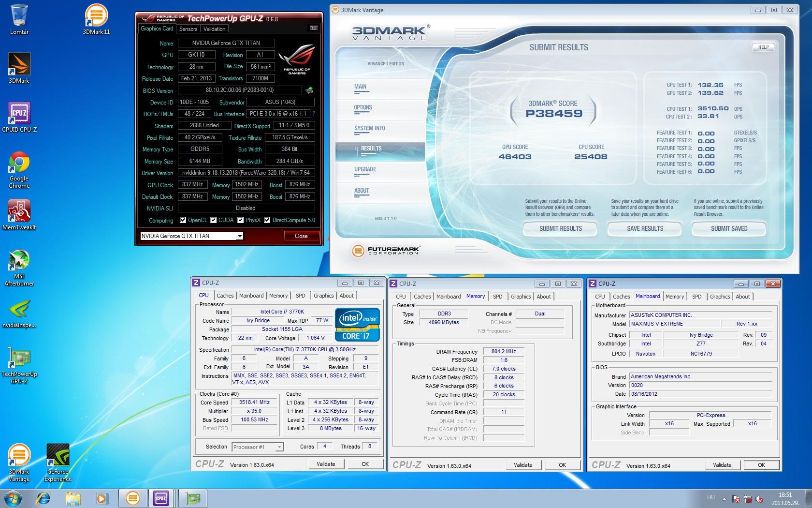Open SPD tab in the middle CPU-Z window
Viewport: 812px width, 508px height.
coord(497,297)
